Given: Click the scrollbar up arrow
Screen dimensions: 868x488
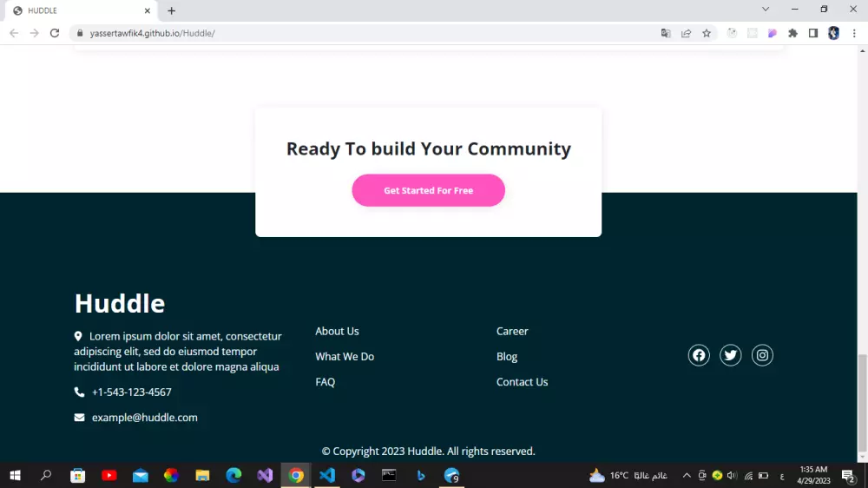Looking at the screenshot, I should (863, 51).
